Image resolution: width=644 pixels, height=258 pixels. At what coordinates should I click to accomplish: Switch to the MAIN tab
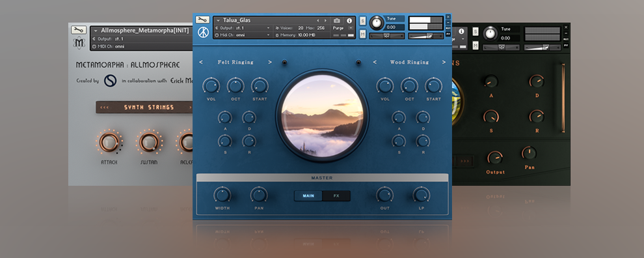point(308,196)
